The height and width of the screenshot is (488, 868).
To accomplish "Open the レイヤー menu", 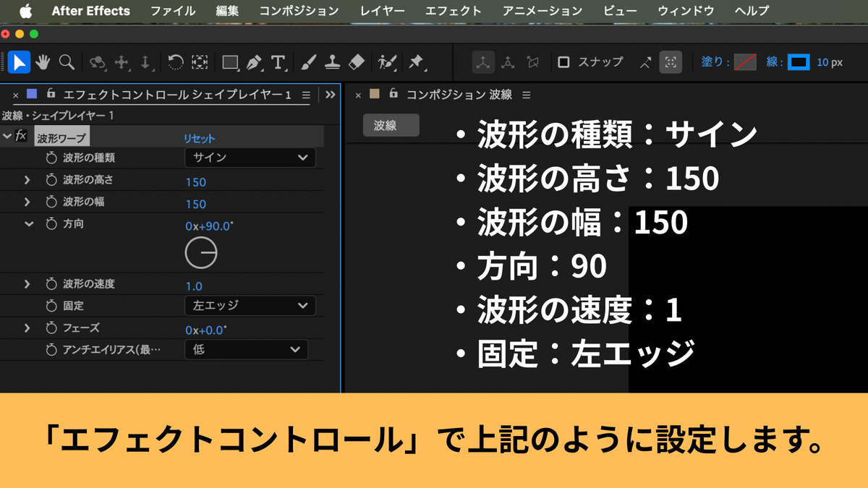I will click(383, 11).
